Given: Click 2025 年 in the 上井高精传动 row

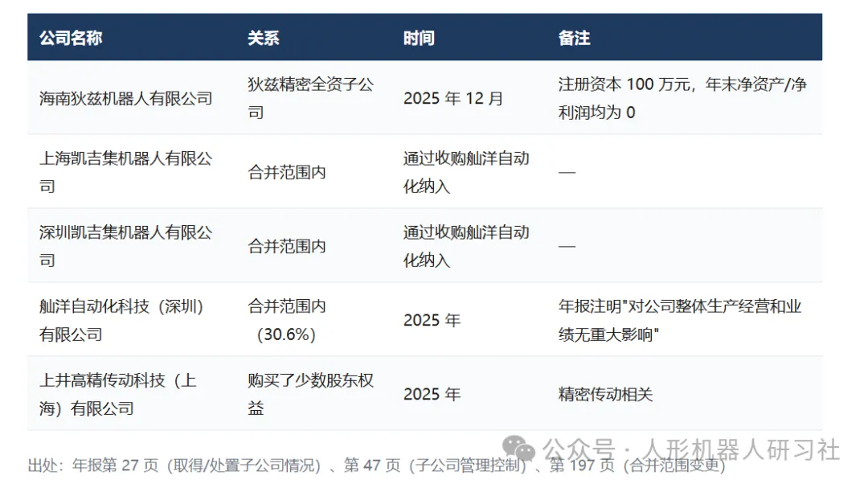Looking at the screenshot, I should pos(432,394).
